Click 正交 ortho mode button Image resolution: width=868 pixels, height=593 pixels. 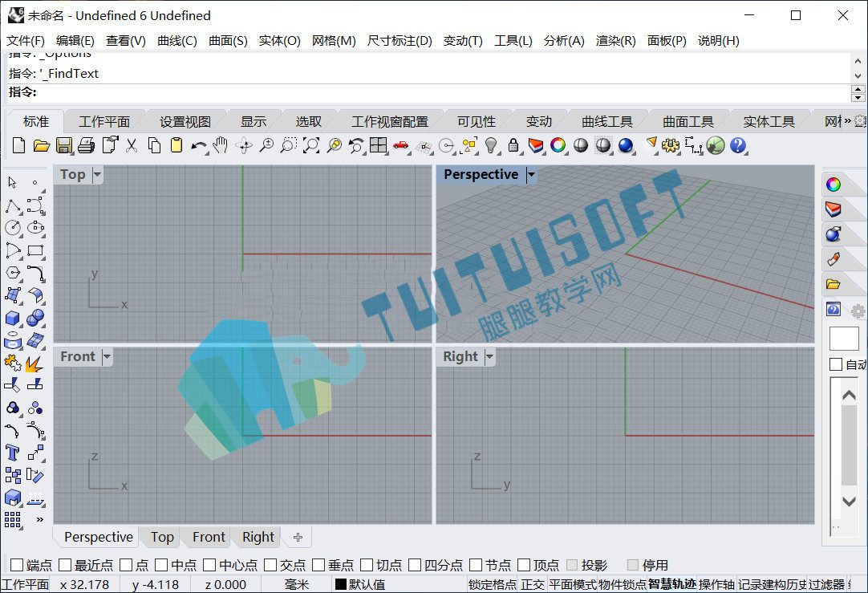pyautogui.click(x=533, y=585)
